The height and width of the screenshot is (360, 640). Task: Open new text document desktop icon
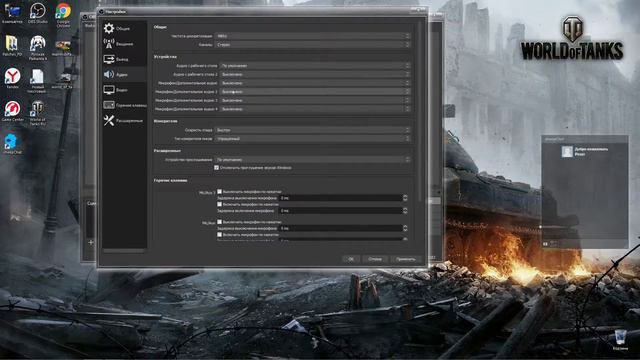pos(37,80)
